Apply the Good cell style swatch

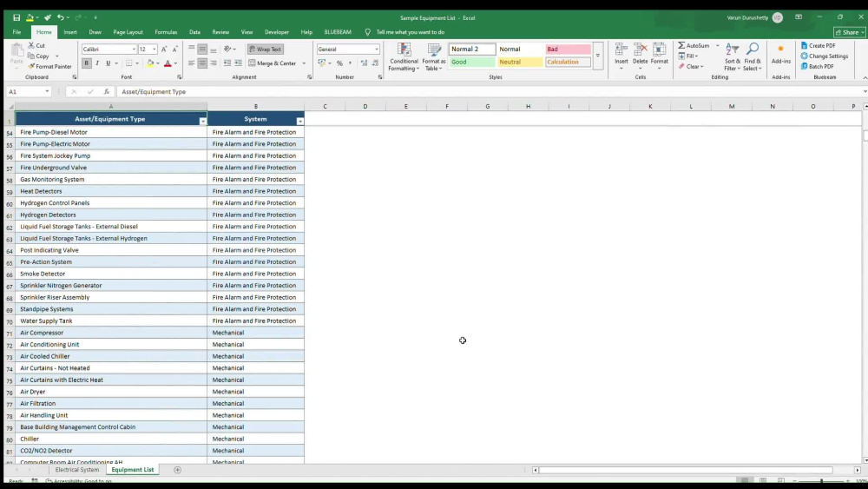tap(471, 62)
